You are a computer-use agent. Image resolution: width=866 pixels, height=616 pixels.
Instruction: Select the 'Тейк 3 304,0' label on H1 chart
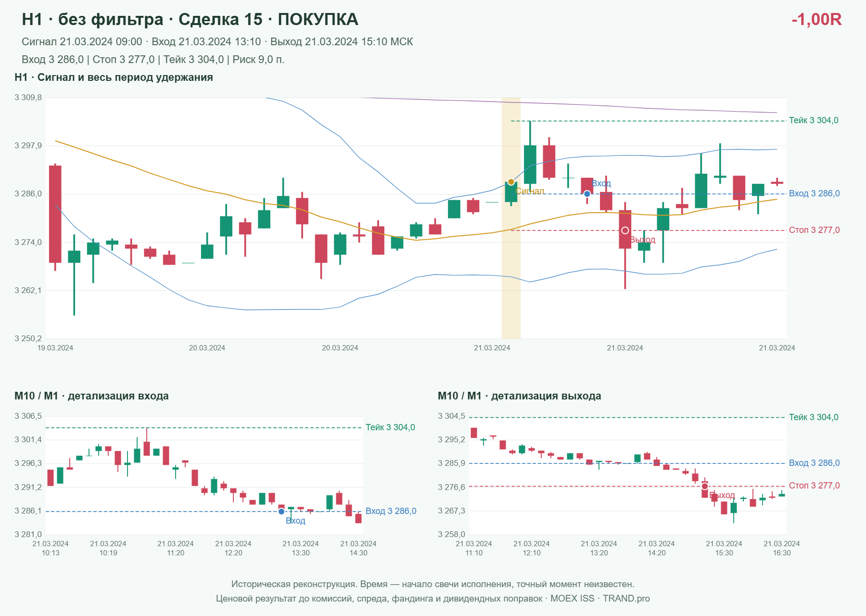(814, 120)
